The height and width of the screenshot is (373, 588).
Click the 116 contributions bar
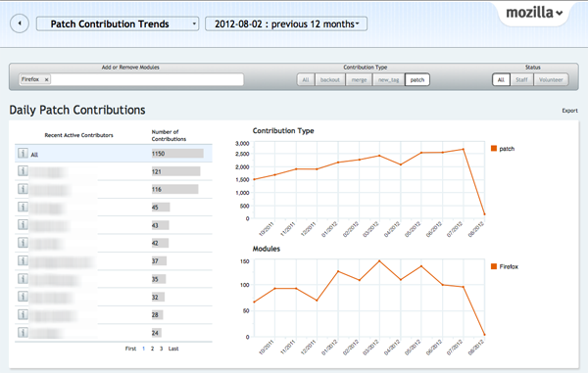tap(174, 189)
